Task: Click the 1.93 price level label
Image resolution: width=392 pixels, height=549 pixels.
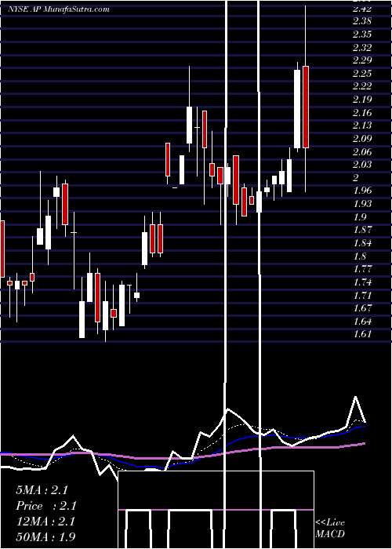Action: pyautogui.click(x=362, y=204)
